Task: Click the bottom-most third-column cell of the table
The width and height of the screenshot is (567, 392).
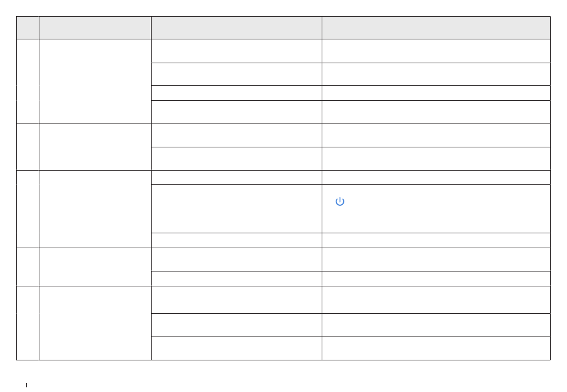Action: point(236,348)
